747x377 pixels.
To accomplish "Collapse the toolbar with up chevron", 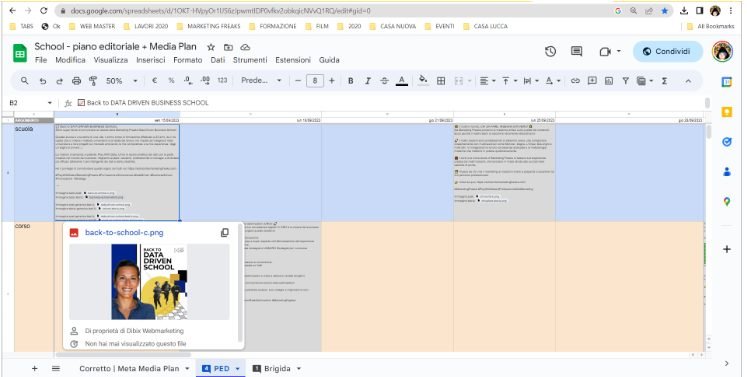I will 688,81.
